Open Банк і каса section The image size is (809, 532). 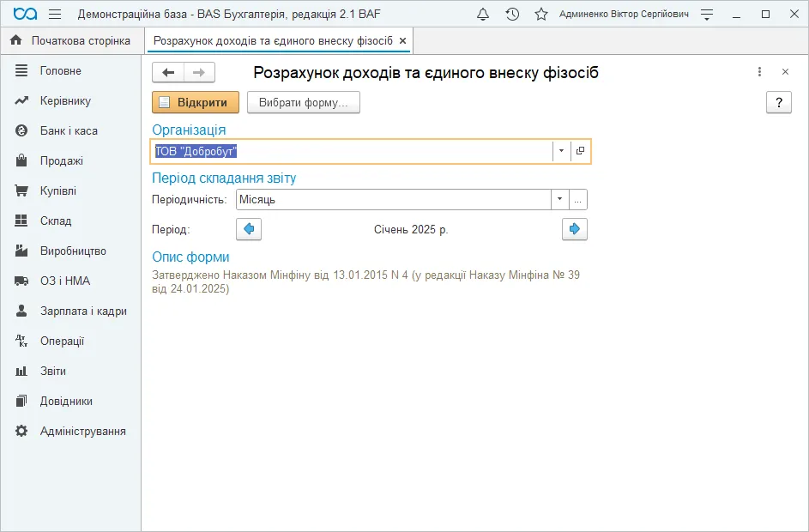[x=69, y=130]
